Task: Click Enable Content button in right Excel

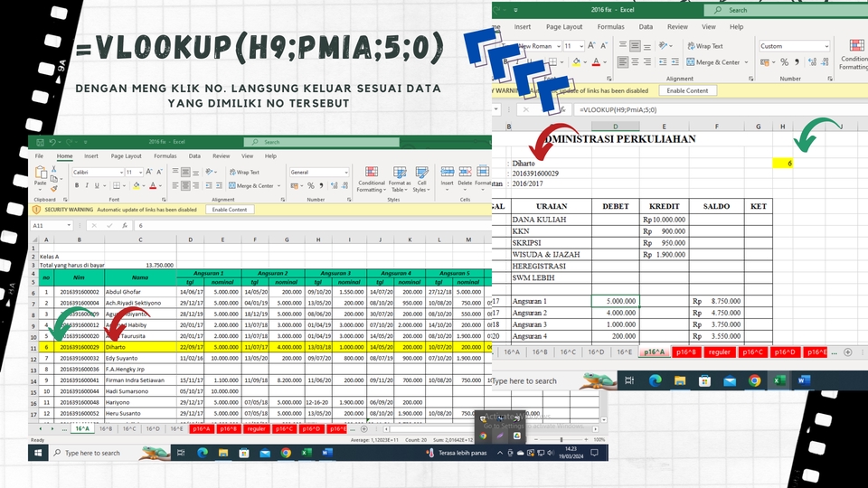Action: tap(687, 90)
